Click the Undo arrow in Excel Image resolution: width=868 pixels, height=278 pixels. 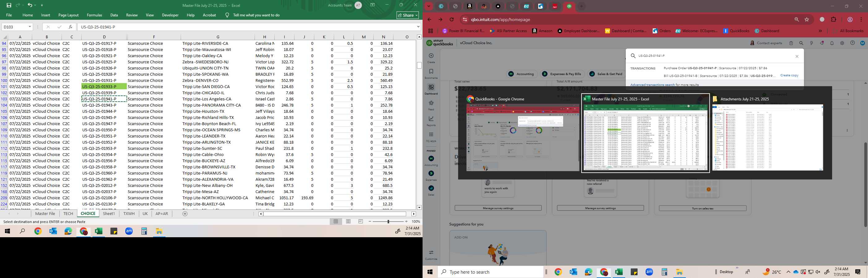(30, 5)
